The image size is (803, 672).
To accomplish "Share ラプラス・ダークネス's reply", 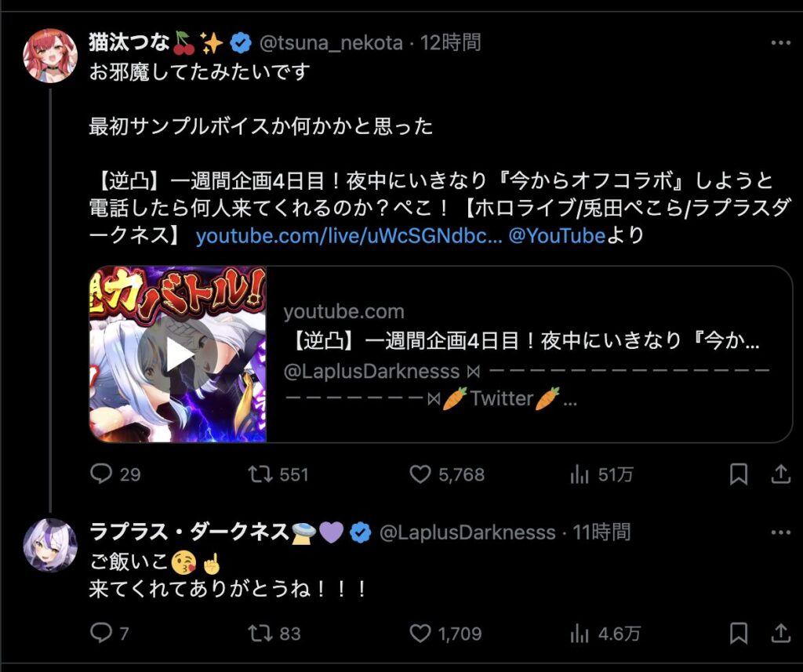I will (x=781, y=634).
